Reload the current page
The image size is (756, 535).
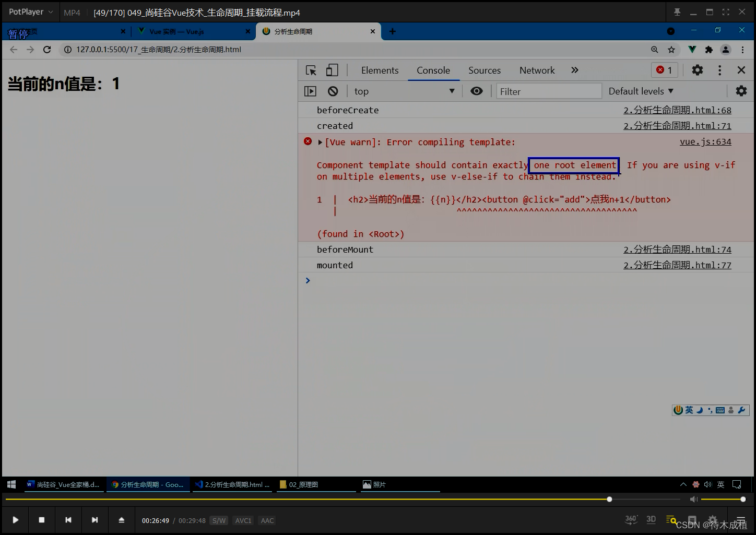47,50
